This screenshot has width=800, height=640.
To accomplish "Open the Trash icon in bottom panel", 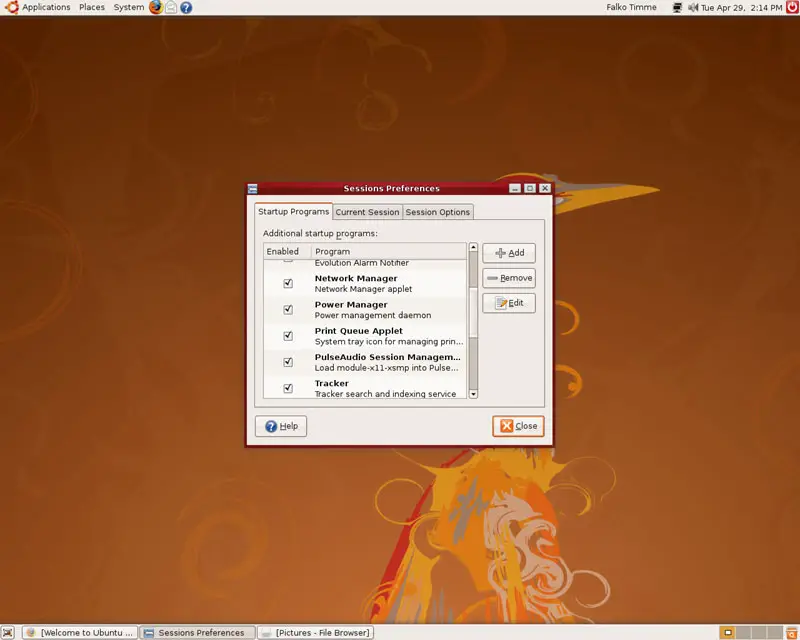I will 792,633.
